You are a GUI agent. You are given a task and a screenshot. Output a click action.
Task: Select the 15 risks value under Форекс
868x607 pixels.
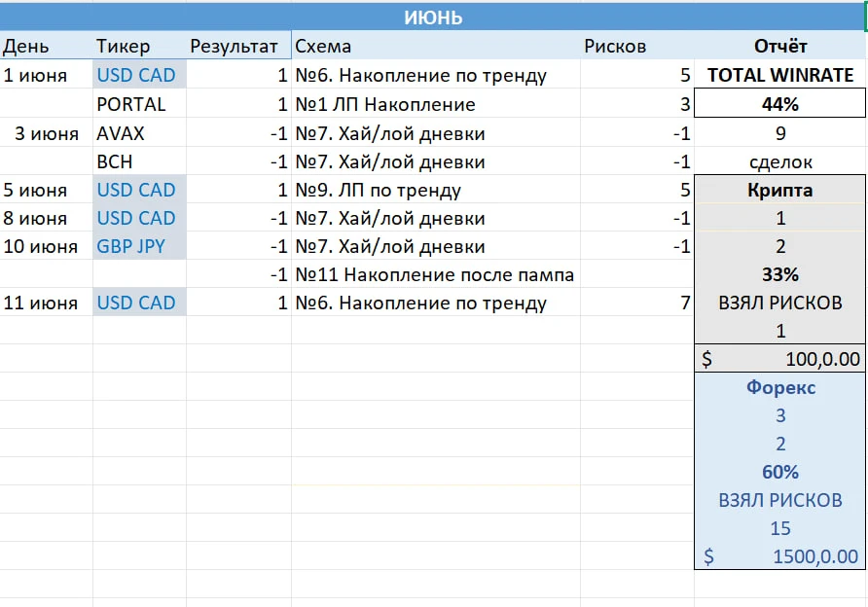point(780,528)
